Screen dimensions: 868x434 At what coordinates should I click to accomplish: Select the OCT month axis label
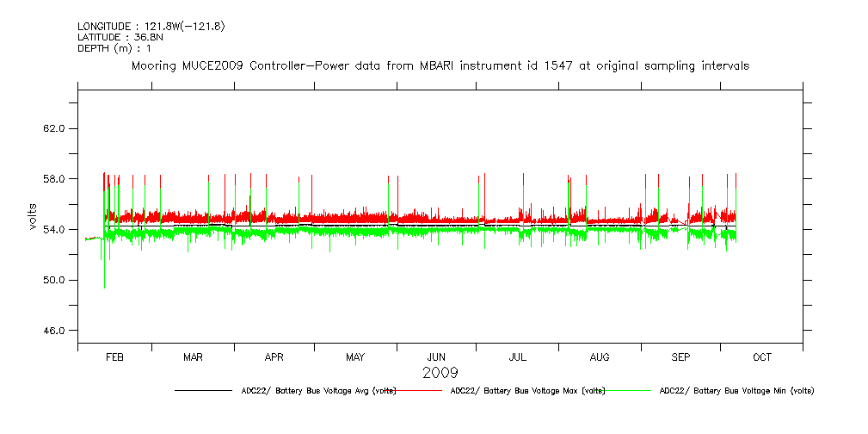click(762, 356)
